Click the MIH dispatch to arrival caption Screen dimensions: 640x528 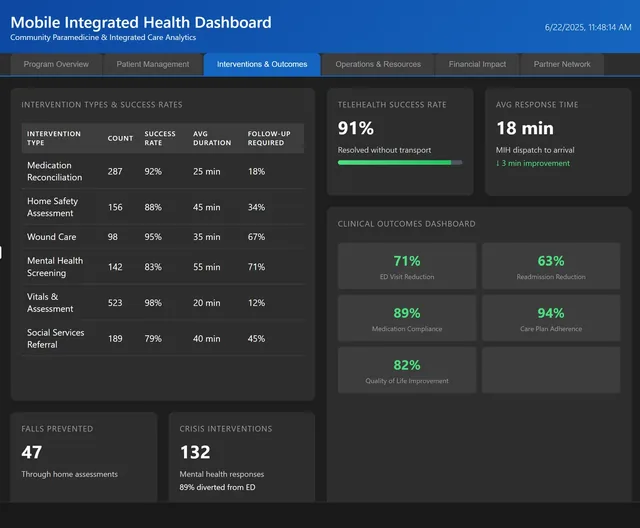tap(535, 150)
